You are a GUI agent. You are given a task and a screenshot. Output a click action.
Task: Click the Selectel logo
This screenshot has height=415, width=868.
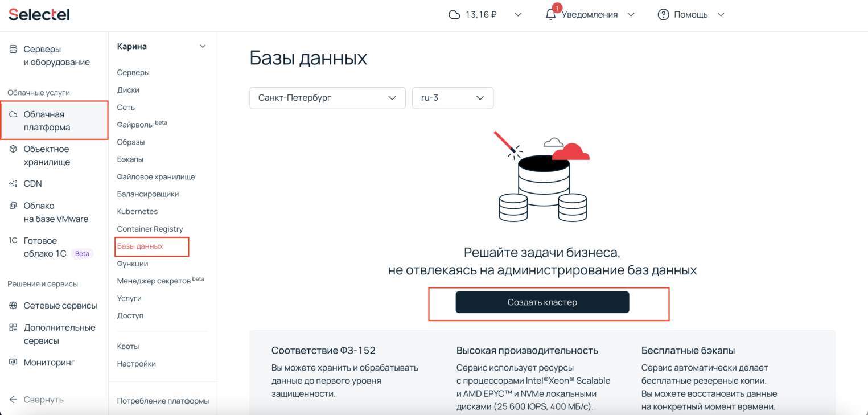coord(39,15)
